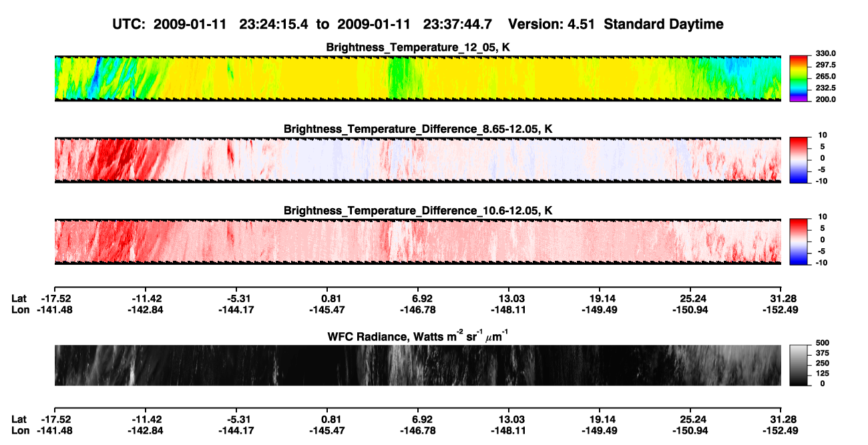Click the title "Brightness_Temperature_Difference_10.6-12.05, K"
This screenshot has height=445, width=868.
pyautogui.click(x=418, y=211)
